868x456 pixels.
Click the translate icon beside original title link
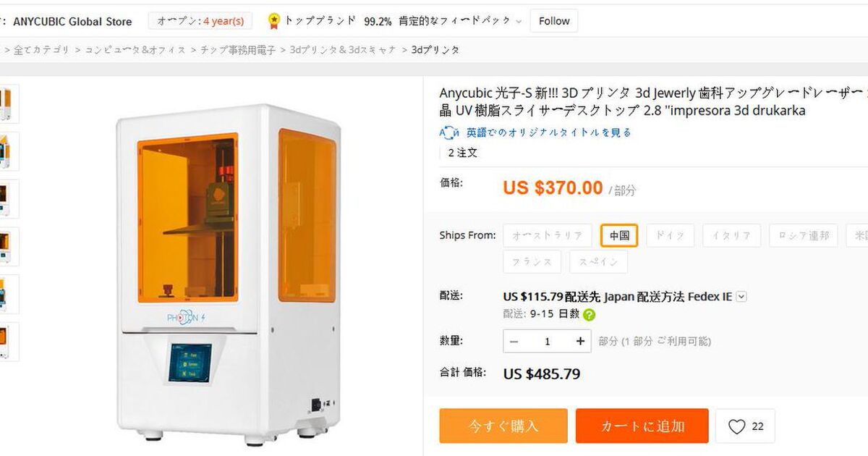[448, 132]
